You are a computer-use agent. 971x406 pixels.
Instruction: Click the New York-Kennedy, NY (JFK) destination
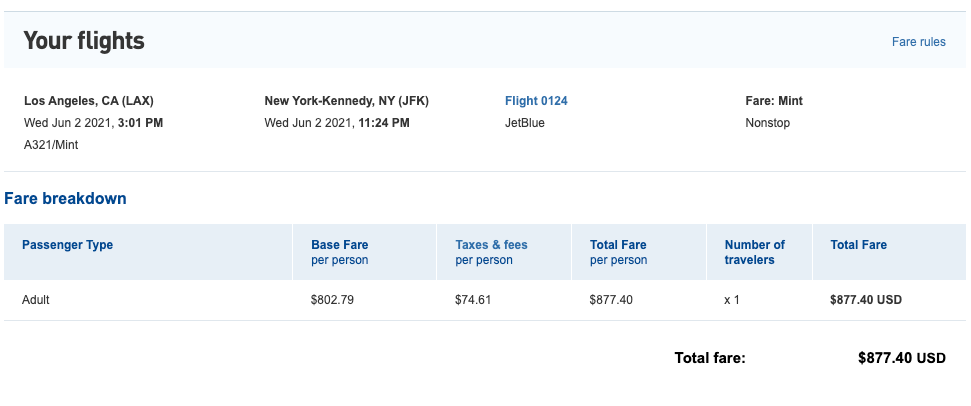click(x=346, y=101)
